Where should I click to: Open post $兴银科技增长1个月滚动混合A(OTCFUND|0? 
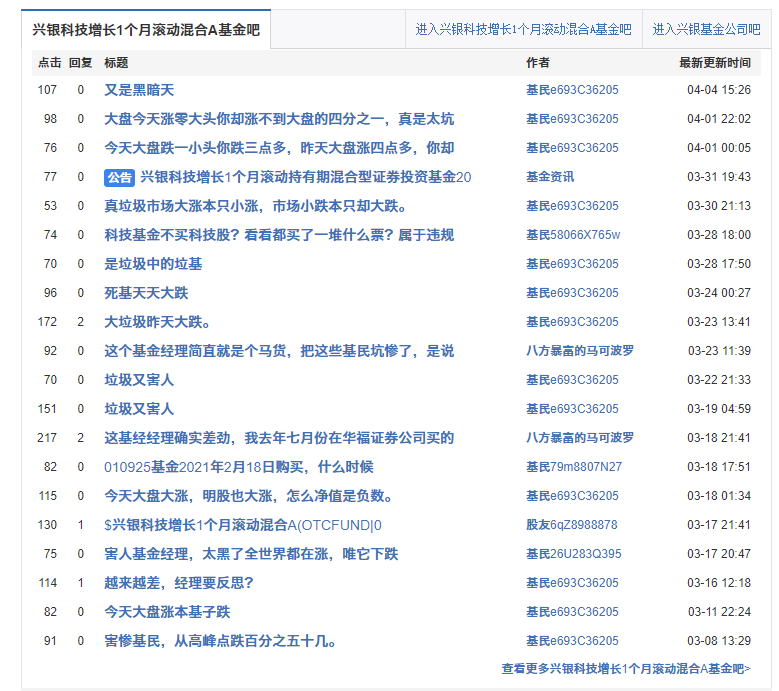coord(243,525)
